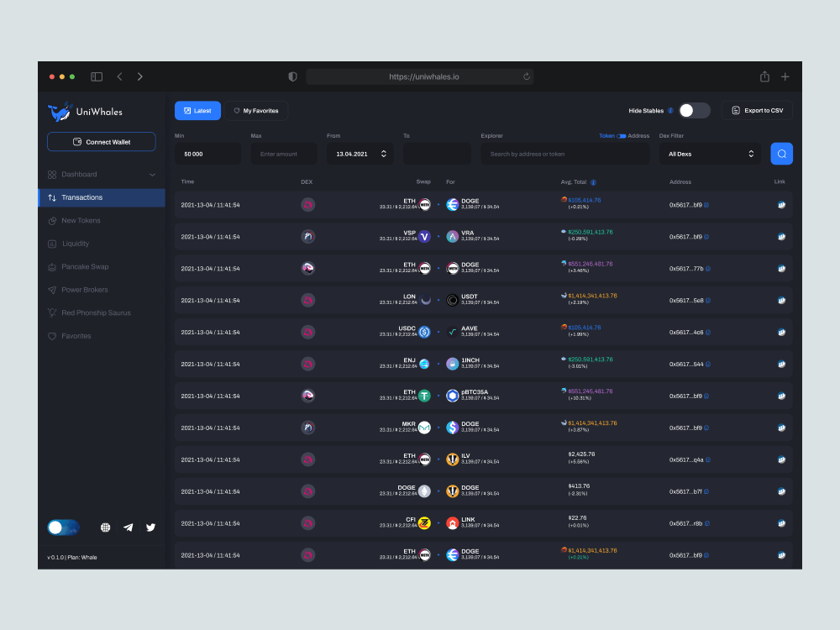Open the Transactions sidebar item
The width and height of the screenshot is (840, 630).
tap(102, 197)
